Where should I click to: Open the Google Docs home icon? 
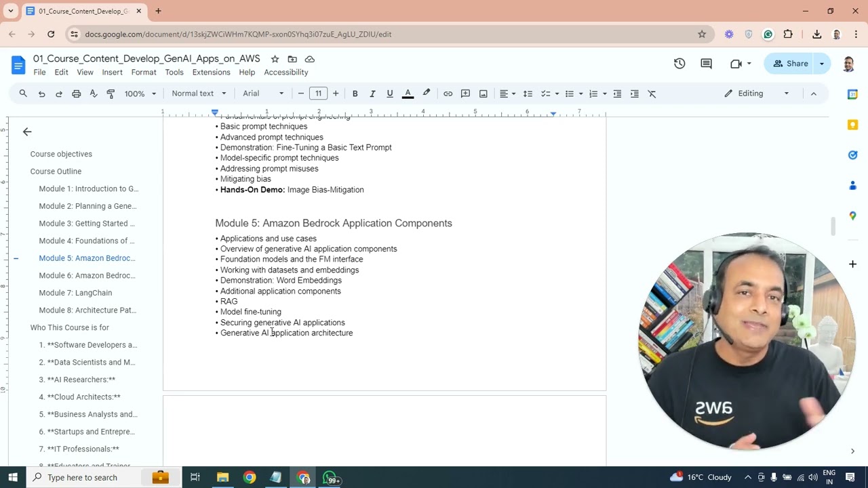tap(18, 65)
